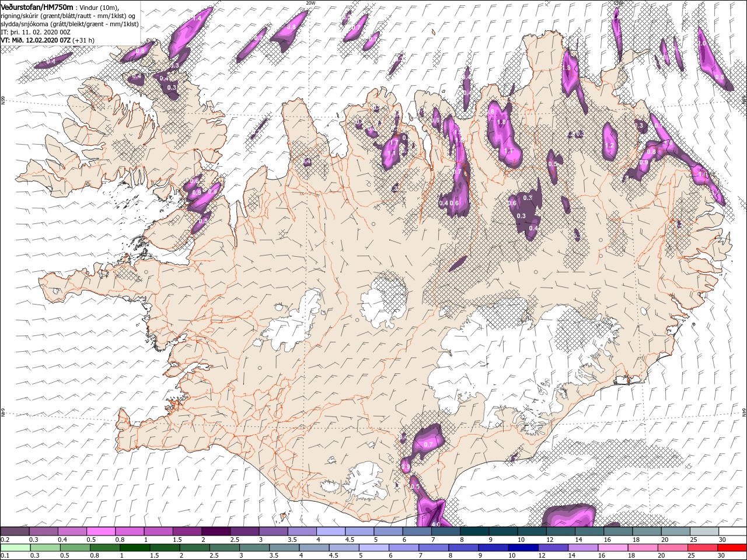Select the medium green 0.5 swatch, rain legend
747x560 pixels.
click(75, 548)
